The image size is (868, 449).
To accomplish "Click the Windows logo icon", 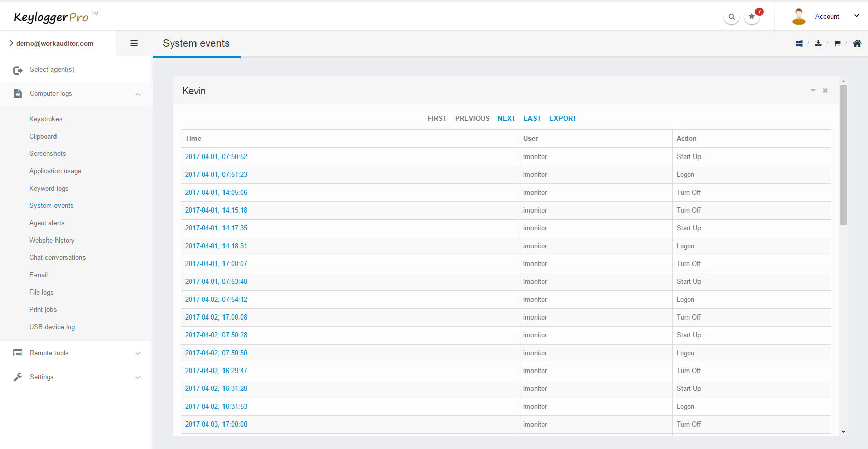I will pyautogui.click(x=799, y=44).
